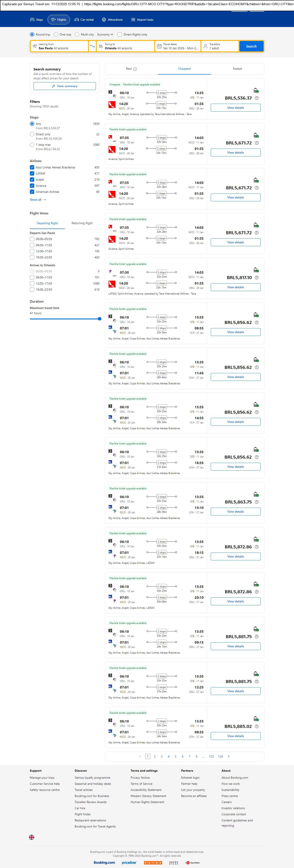The height and width of the screenshot is (868, 294).
Task: Click the info icon beside Best tab
Action: pyautogui.click(x=135, y=69)
